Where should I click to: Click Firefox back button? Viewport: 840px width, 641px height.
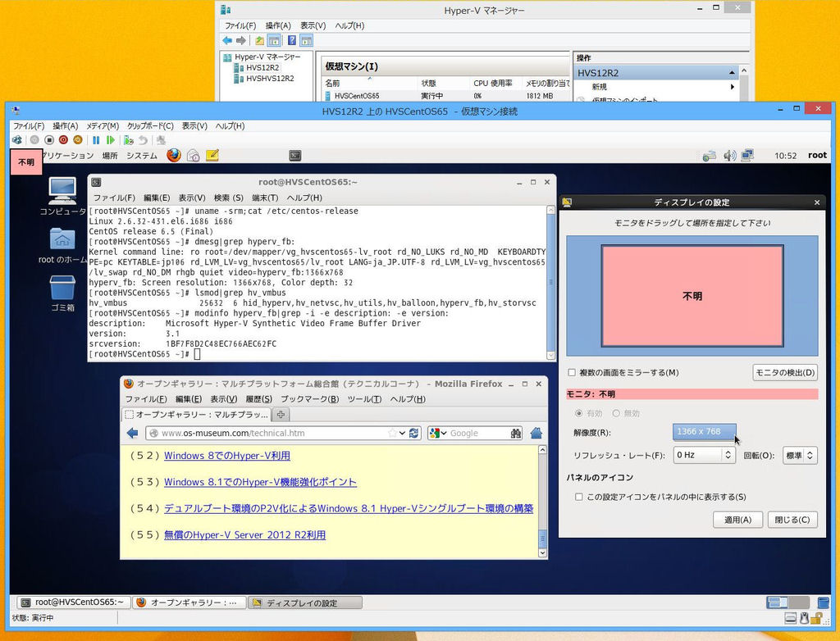pyautogui.click(x=132, y=434)
